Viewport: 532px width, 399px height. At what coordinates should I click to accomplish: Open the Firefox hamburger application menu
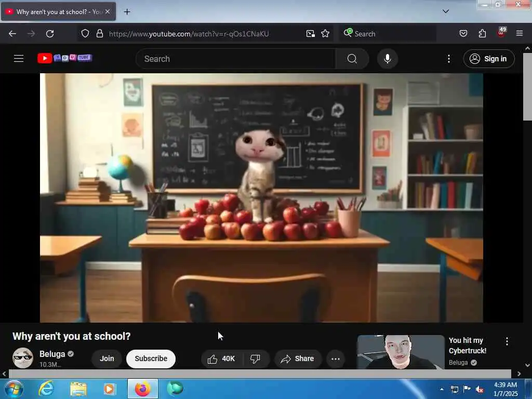(x=519, y=33)
